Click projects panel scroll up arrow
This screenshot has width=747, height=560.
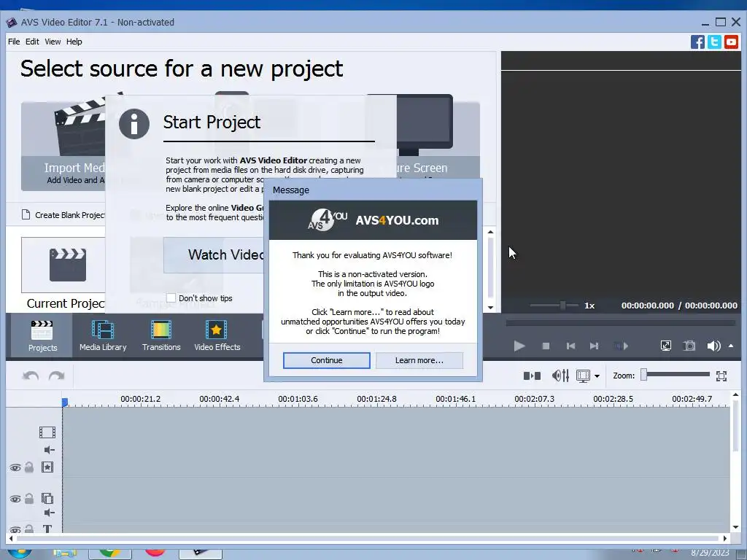click(491, 233)
